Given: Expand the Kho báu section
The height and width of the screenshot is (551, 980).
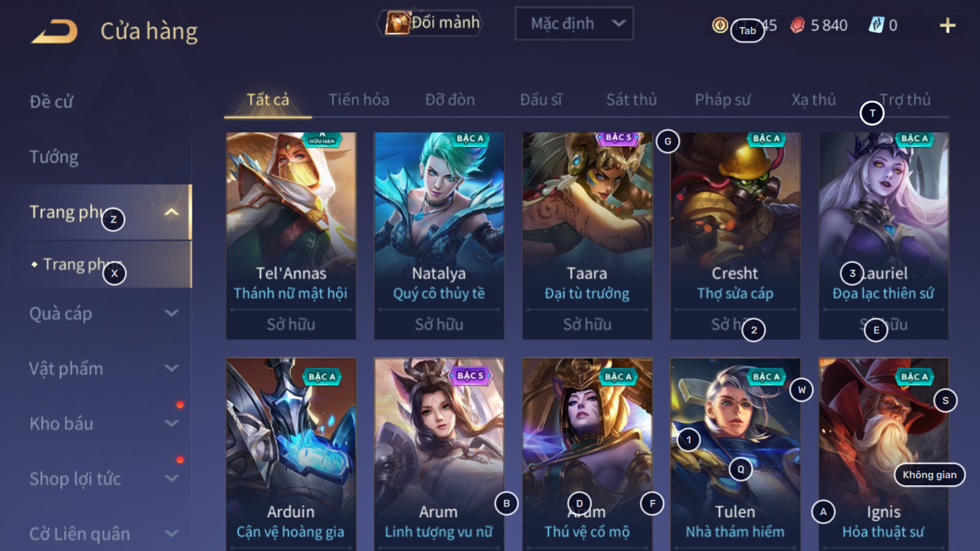Looking at the screenshot, I should coord(171,424).
